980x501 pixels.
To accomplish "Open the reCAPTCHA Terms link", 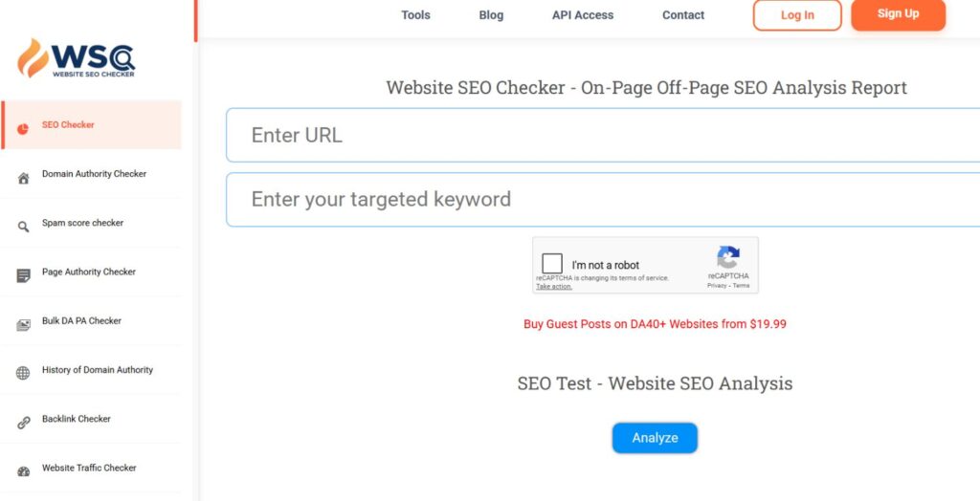I will coord(742,286).
